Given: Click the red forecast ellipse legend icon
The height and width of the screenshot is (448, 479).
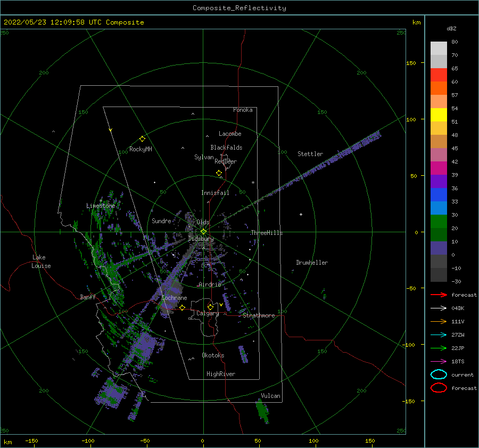Looking at the screenshot, I should pyautogui.click(x=439, y=388).
